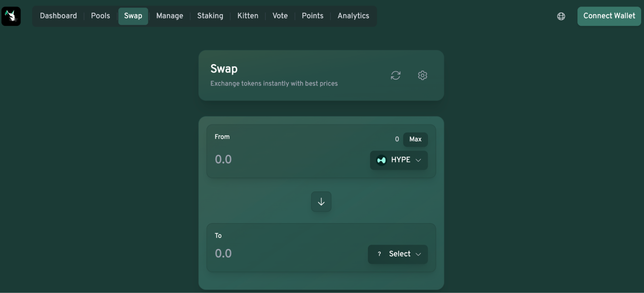Open swap settings gear icon
The height and width of the screenshot is (293, 644).
tap(422, 75)
